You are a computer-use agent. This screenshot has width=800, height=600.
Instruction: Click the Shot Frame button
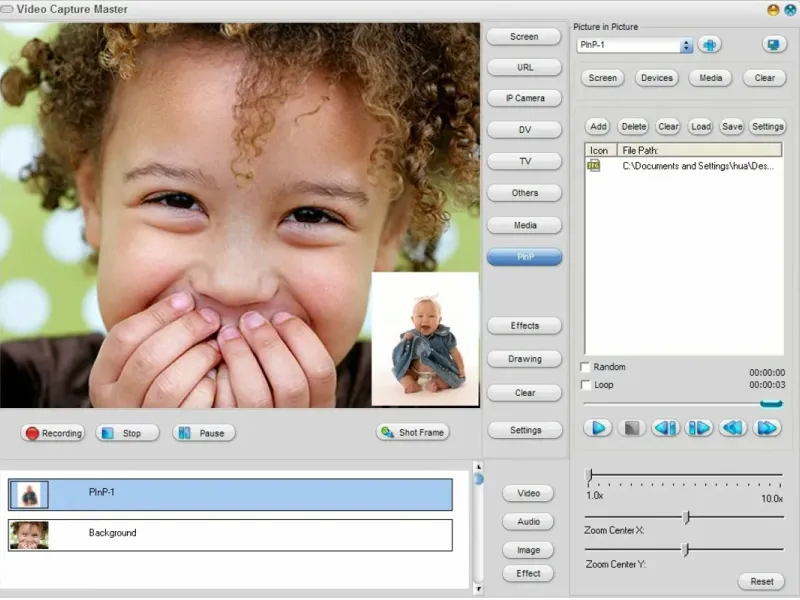[413, 432]
